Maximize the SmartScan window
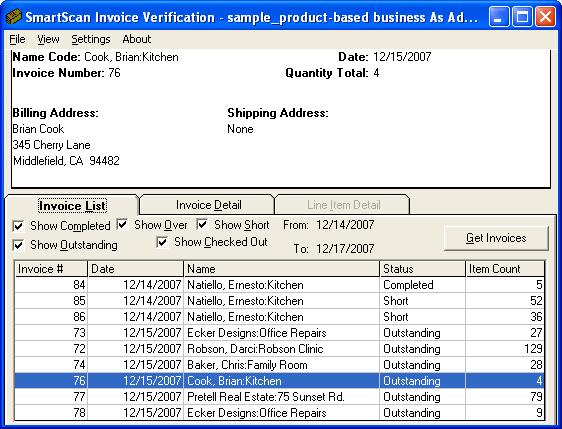562x429 pixels. [522, 17]
